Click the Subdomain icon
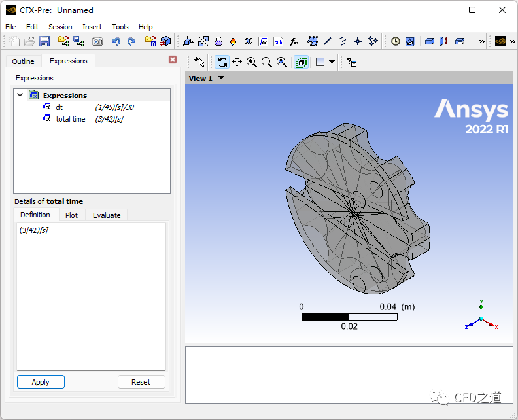 click(203, 42)
